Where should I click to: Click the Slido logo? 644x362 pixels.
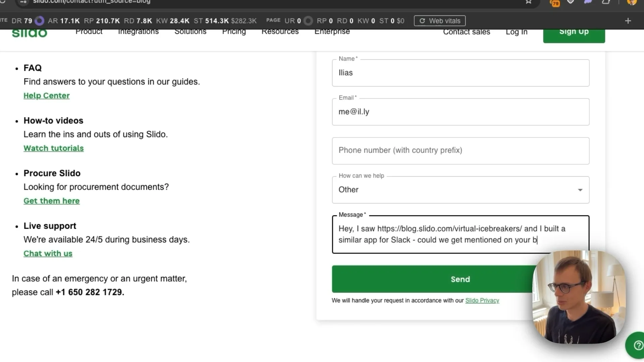tap(30, 33)
